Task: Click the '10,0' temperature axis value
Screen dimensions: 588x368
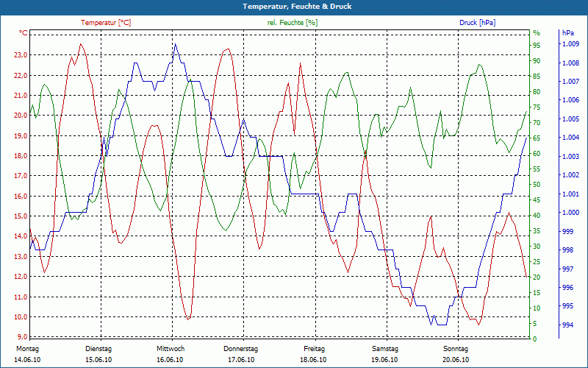Action: click(21, 317)
